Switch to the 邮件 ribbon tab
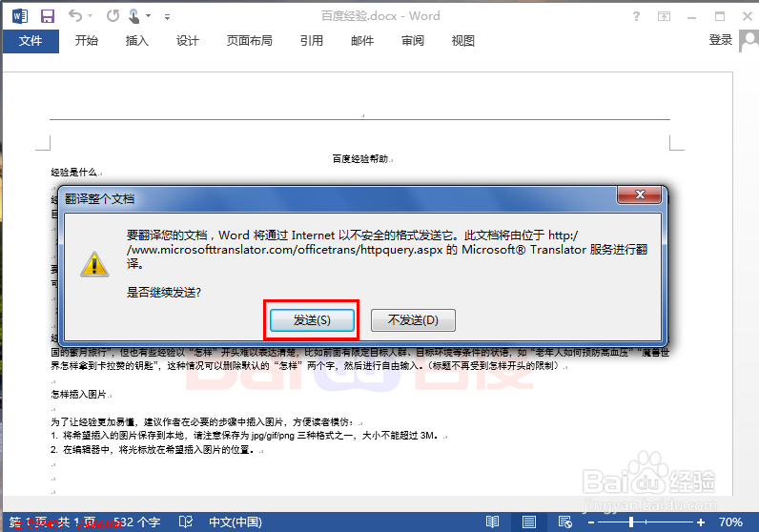 (362, 41)
